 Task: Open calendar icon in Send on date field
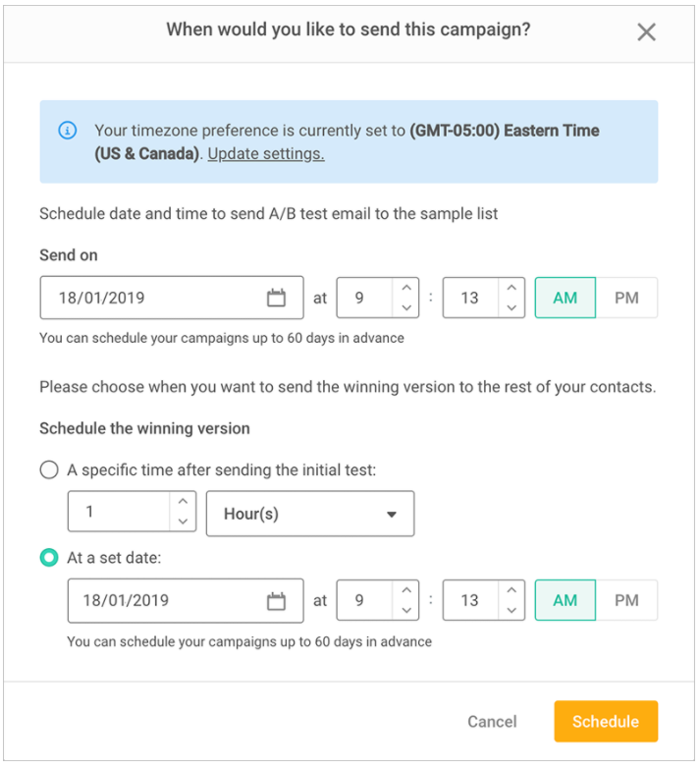(x=277, y=298)
